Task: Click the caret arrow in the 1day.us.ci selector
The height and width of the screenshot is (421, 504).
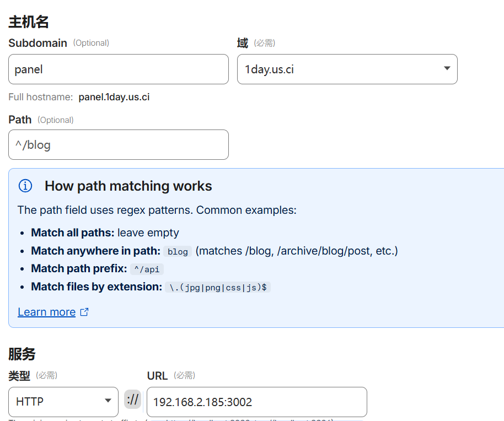Action: [x=447, y=69]
